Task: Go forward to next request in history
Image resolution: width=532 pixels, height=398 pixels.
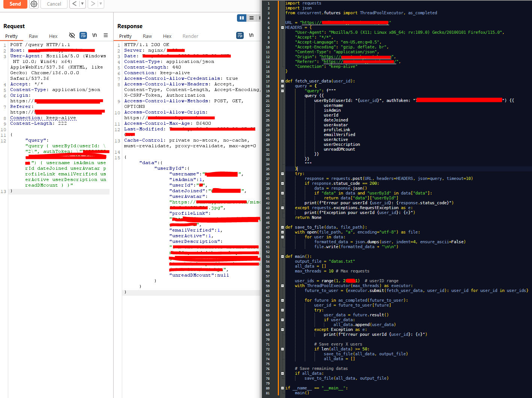Action: coord(93,4)
